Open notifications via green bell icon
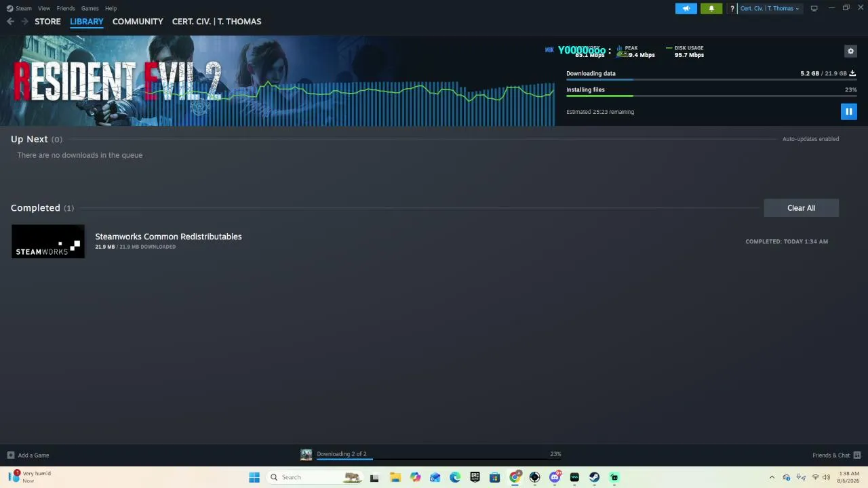868x488 pixels. (711, 8)
